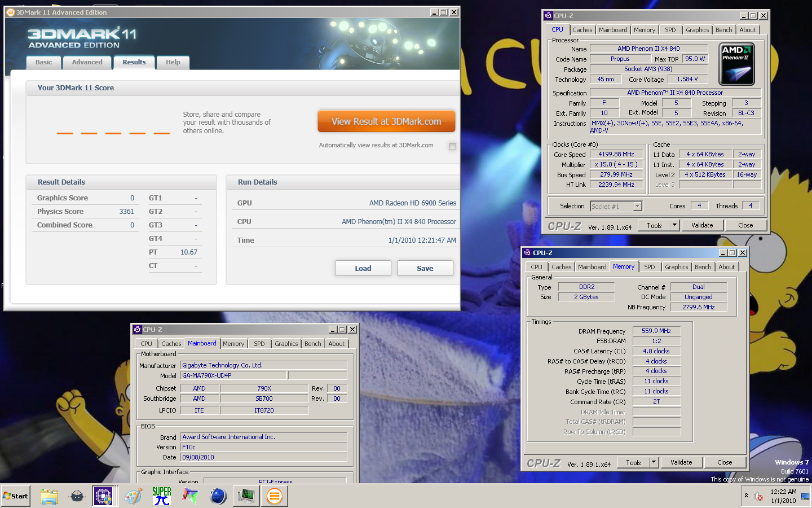
Task: Select CPU tab in CPU-Z Mainboard window
Action: tap(147, 344)
